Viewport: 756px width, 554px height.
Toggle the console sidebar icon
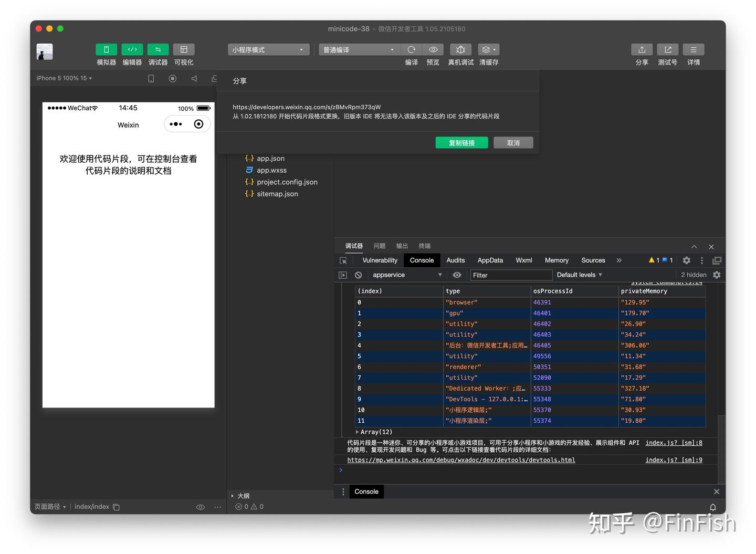(343, 275)
